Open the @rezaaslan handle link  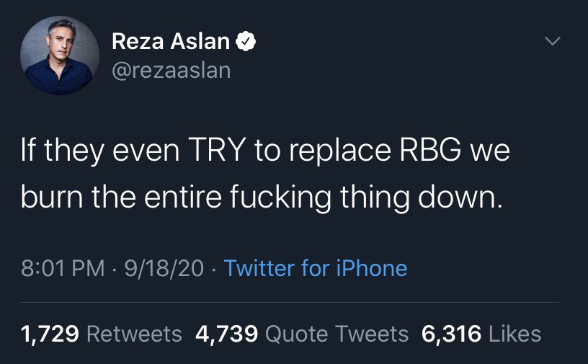tap(171, 71)
